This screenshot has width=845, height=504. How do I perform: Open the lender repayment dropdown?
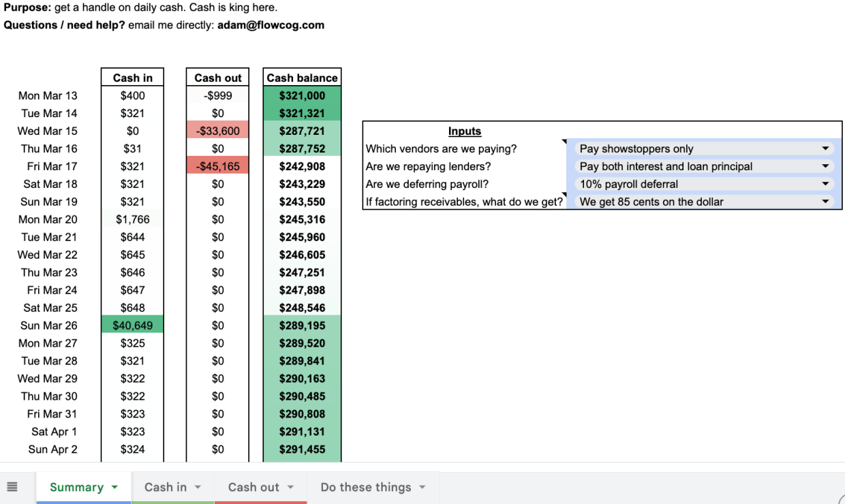click(825, 166)
